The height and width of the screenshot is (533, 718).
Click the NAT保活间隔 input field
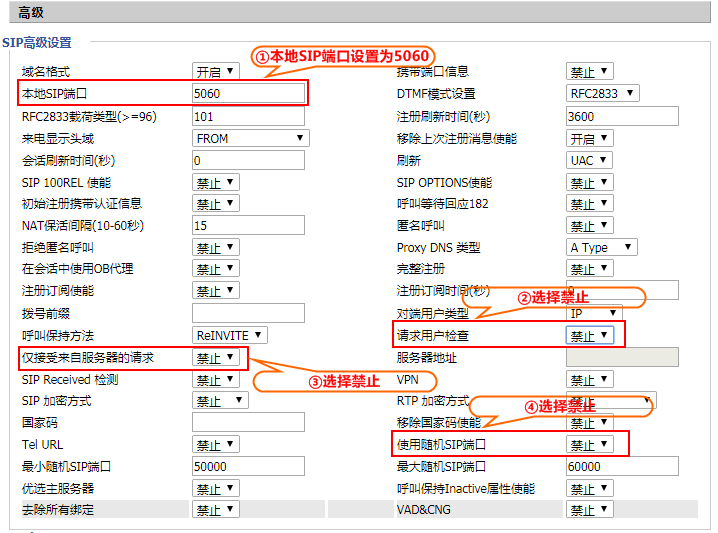click(248, 226)
